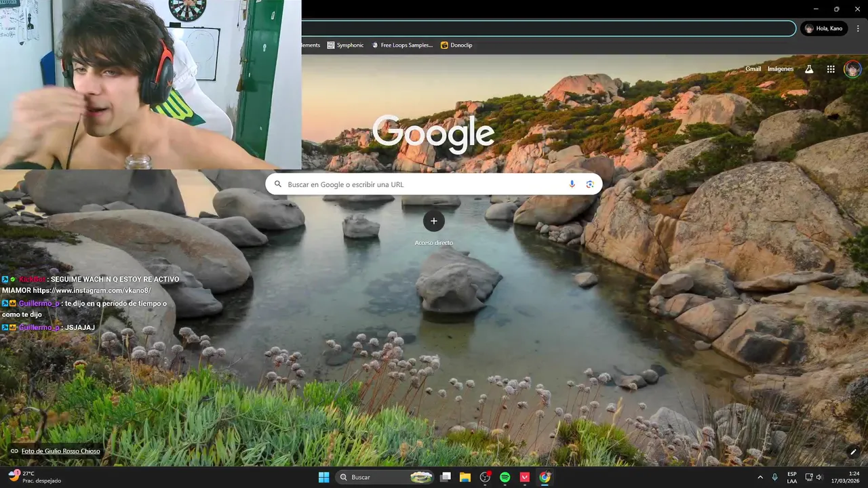Customize this page with the pencil icon
Image resolution: width=868 pixels, height=488 pixels.
[x=853, y=452]
